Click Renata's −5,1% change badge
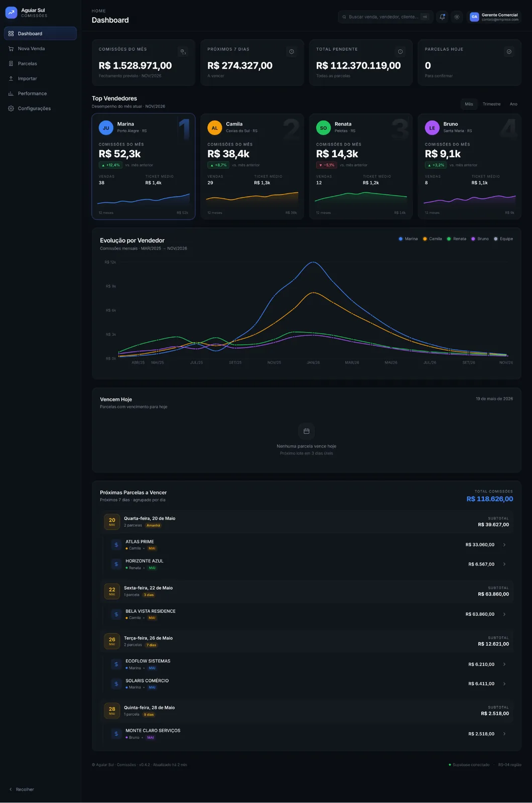Viewport: 532px width, 803px height. click(326, 165)
